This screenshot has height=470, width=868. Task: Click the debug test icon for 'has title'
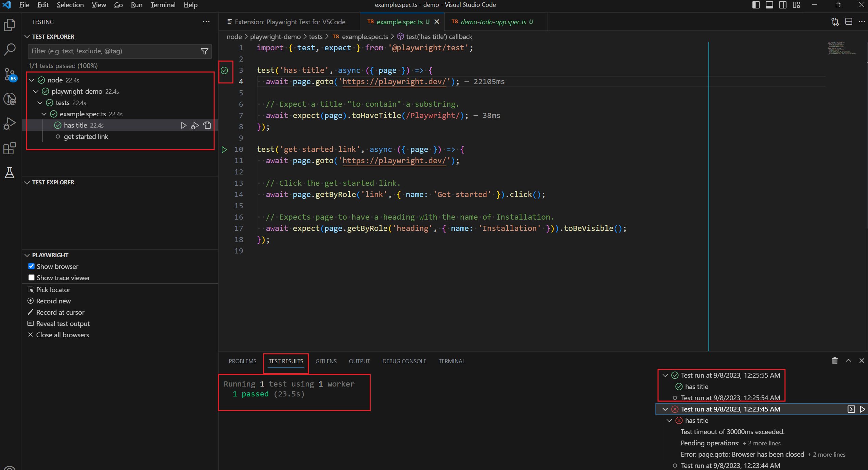[x=194, y=125]
